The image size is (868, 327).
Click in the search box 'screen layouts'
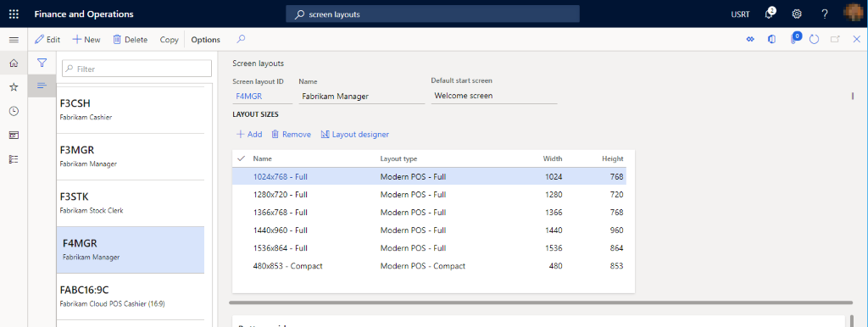(x=432, y=14)
